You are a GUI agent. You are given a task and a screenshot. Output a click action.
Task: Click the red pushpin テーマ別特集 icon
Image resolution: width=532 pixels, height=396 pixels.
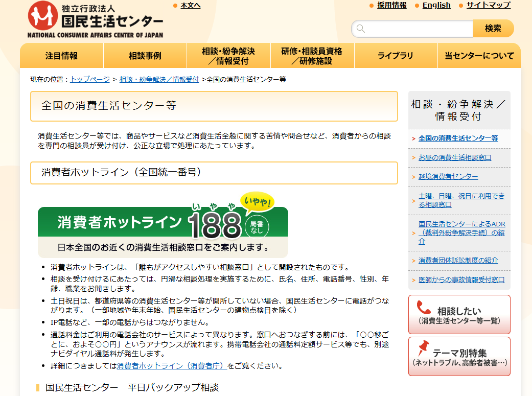pyautogui.click(x=423, y=350)
